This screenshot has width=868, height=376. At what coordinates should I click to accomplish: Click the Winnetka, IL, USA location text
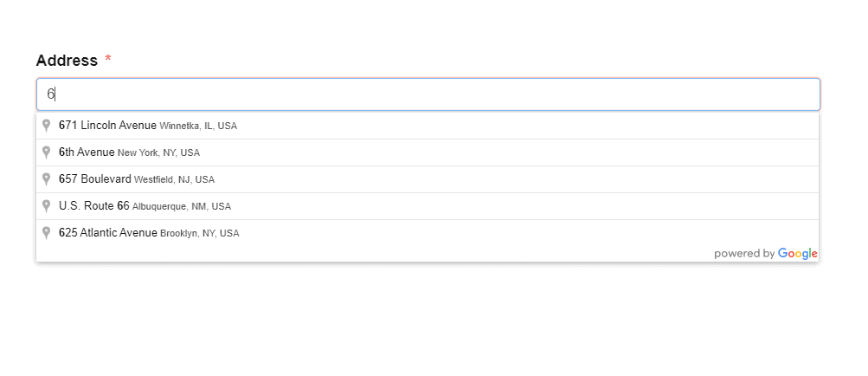click(198, 126)
